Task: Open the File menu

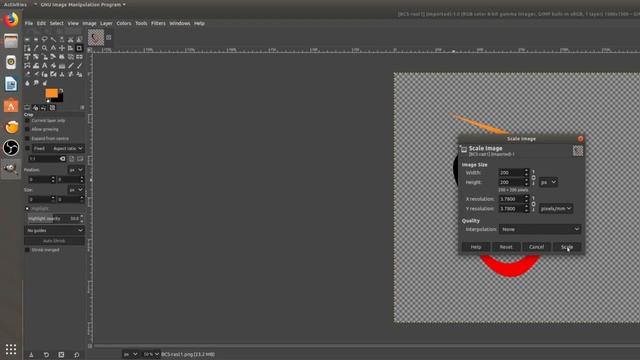Action: pos(29,24)
